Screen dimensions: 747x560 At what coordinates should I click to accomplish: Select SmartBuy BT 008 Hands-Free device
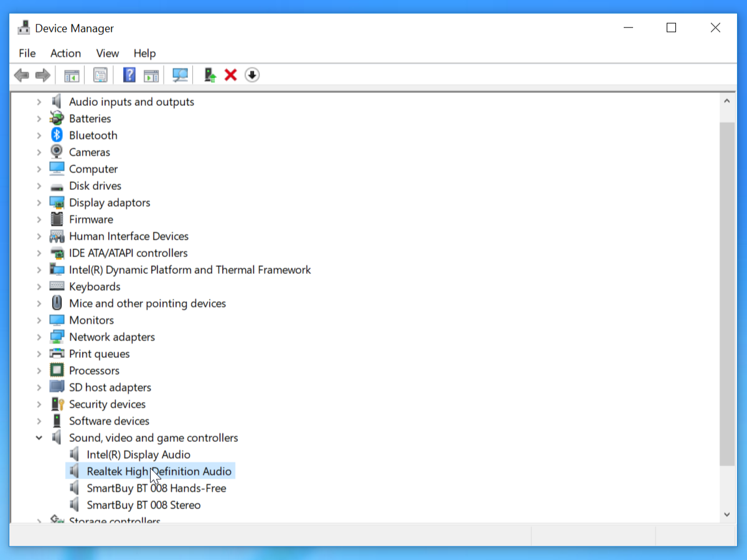coord(156,488)
